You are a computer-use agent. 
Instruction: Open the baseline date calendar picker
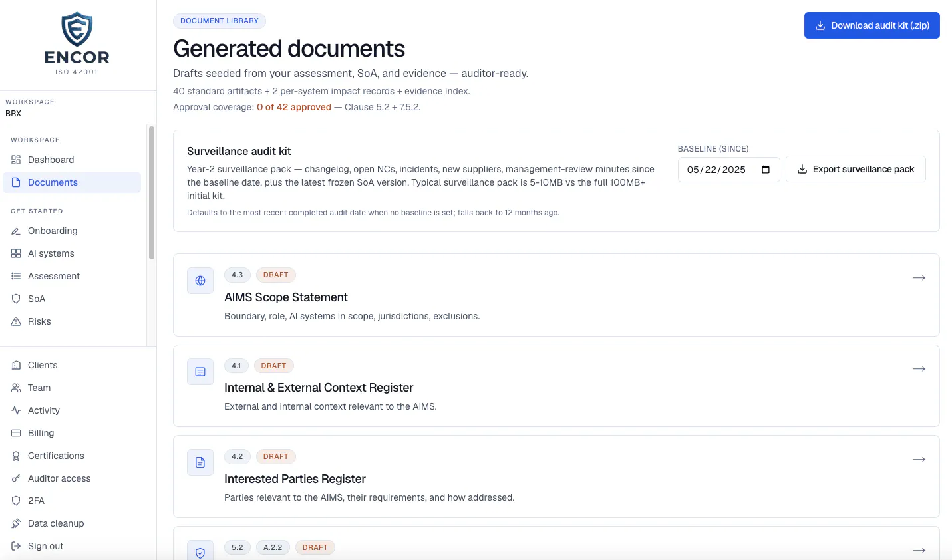click(766, 170)
